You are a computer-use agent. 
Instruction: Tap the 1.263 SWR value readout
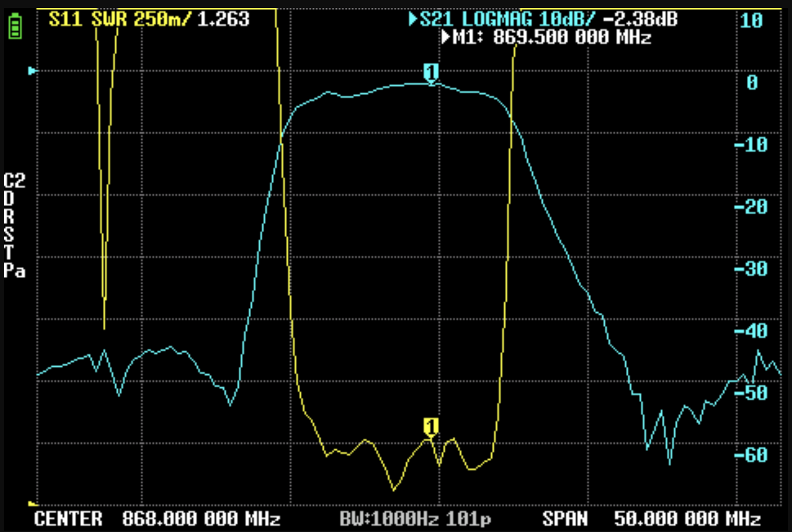pyautogui.click(x=223, y=20)
